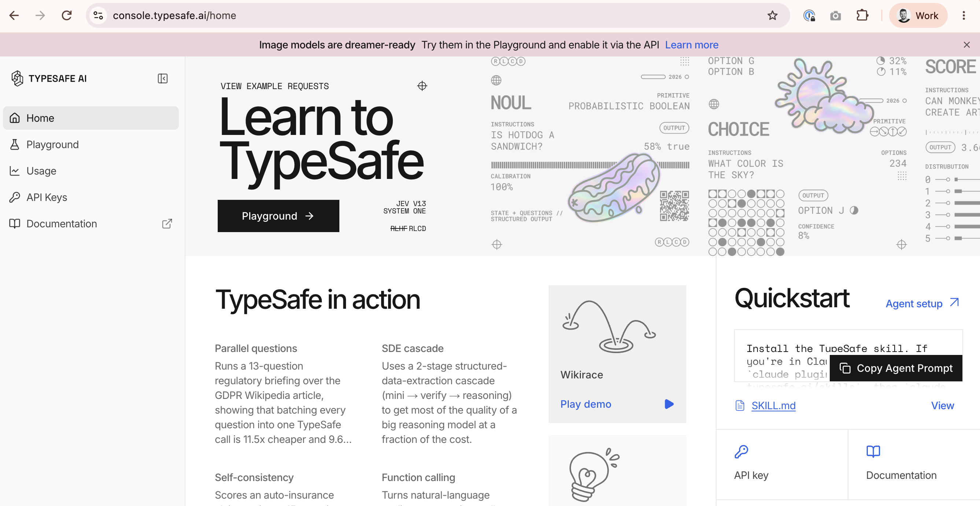Click the browser forward arrow
The image size is (980, 506).
(40, 16)
